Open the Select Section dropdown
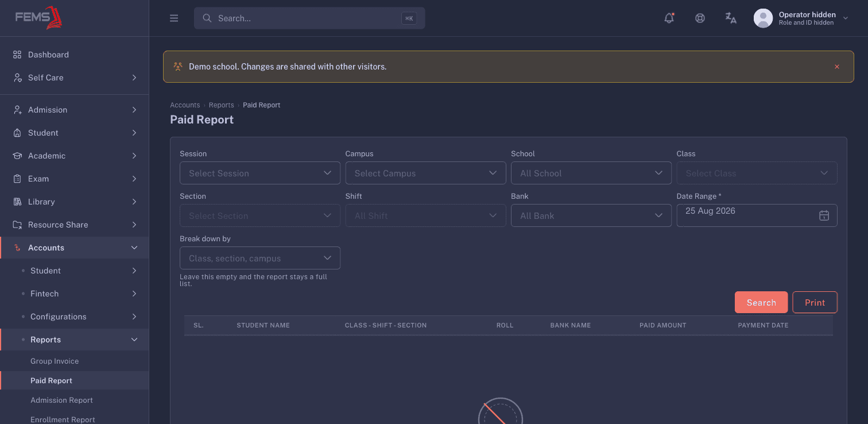 [260, 215]
